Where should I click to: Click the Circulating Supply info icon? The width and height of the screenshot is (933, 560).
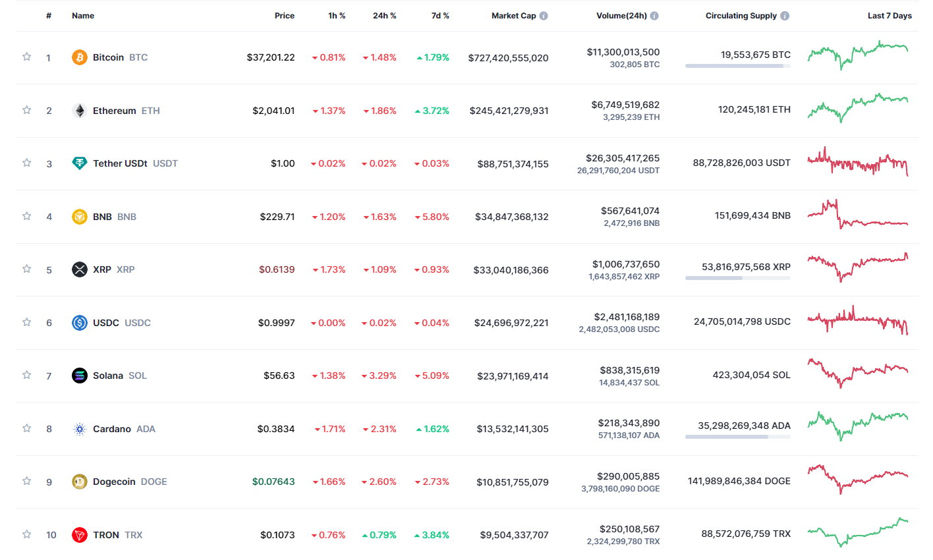pyautogui.click(x=785, y=16)
